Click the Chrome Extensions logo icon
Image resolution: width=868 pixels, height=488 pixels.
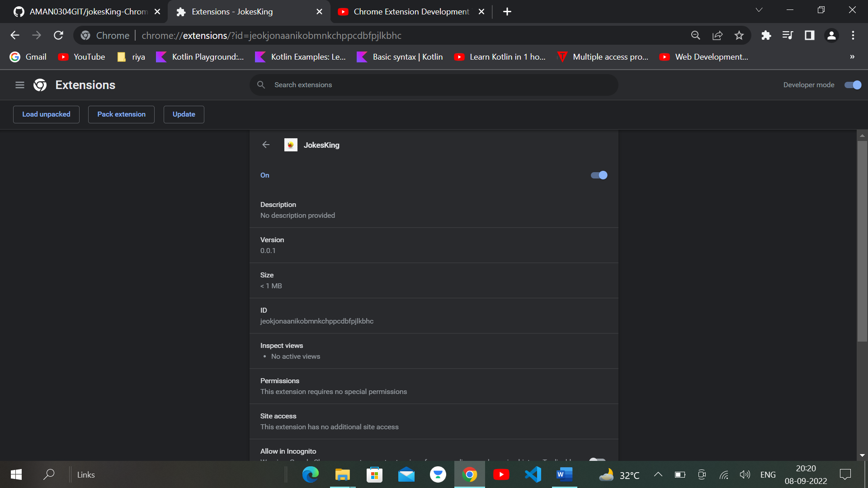click(x=40, y=85)
